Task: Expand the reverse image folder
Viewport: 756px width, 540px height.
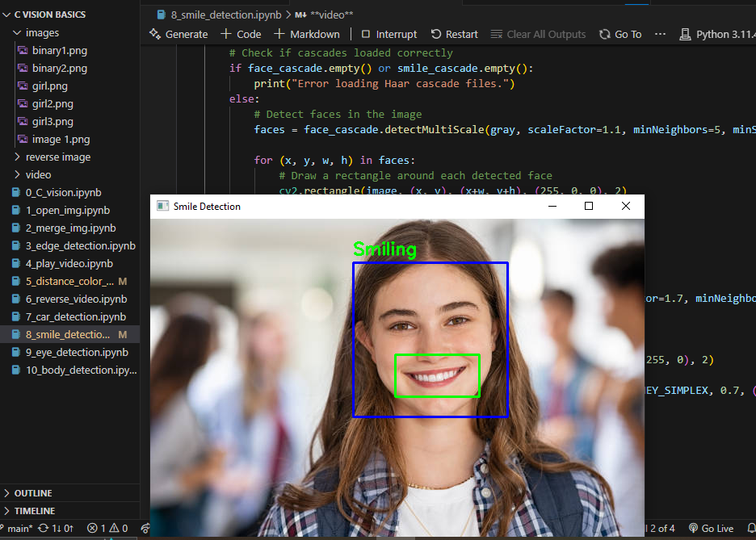Action: tap(57, 157)
